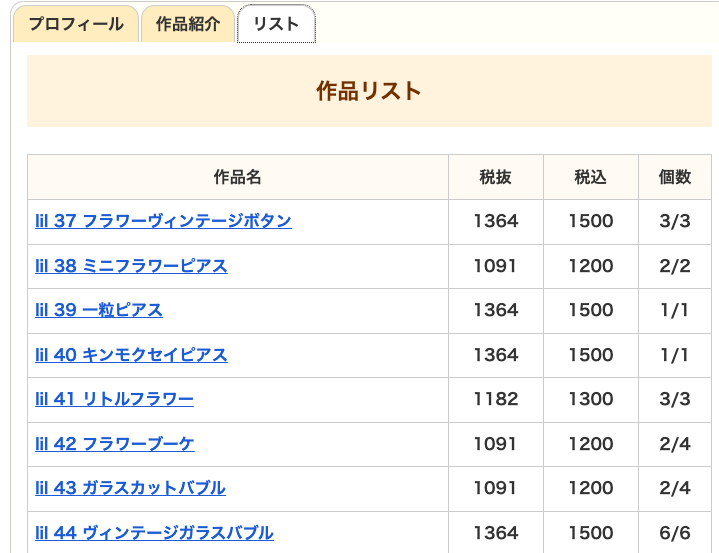Open lil 43 ガラスカットバブル link
Image resolution: width=719 pixels, height=553 pixels.
tap(130, 488)
